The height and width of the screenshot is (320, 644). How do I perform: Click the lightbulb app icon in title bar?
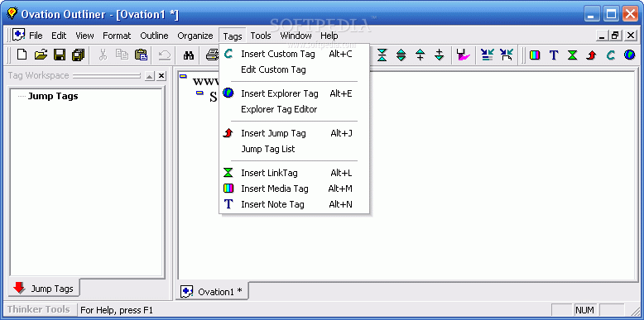(x=12, y=14)
